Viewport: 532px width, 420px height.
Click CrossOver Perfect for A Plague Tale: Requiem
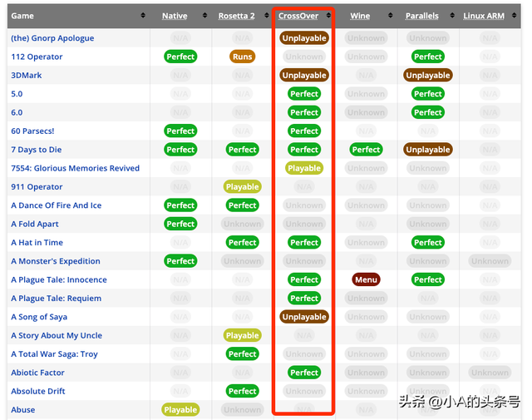304,298
